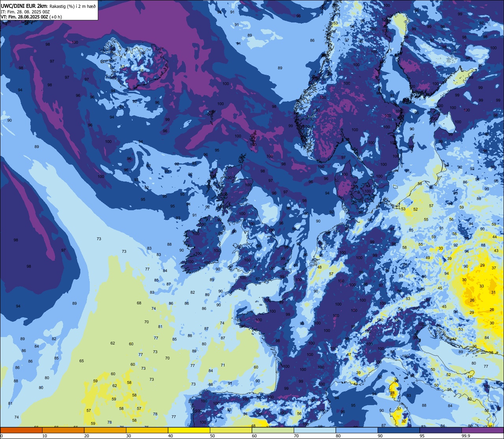This screenshot has height=439, width=504.
Task: Click the map humidity value 31
Action: pyautogui.click(x=493, y=292)
